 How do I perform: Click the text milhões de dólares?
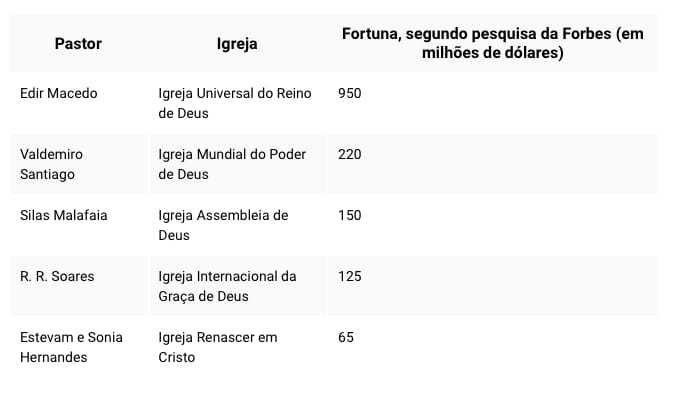tap(491, 53)
